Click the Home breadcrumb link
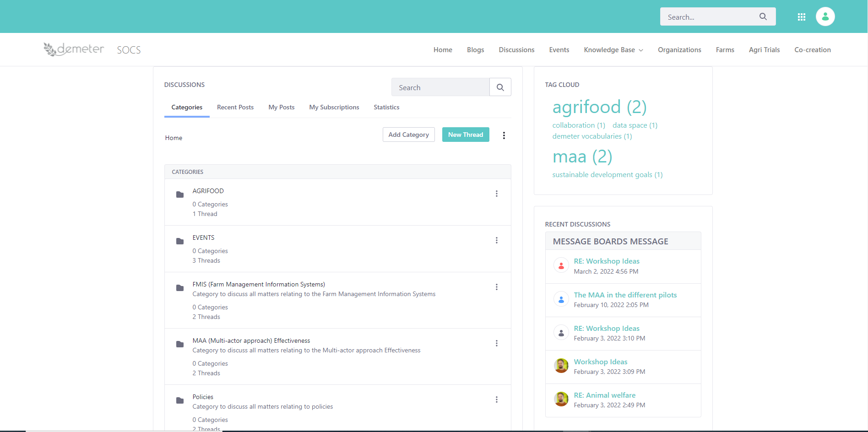The image size is (868, 432). (174, 138)
